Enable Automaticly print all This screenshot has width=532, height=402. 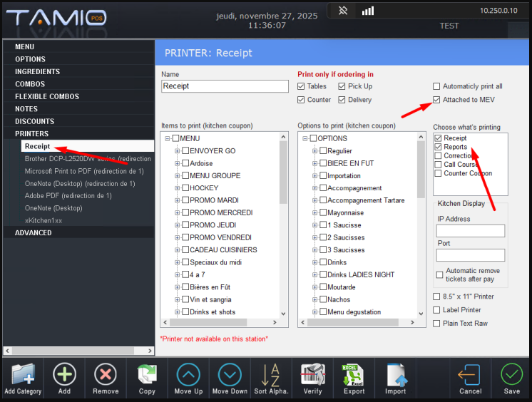pos(436,86)
